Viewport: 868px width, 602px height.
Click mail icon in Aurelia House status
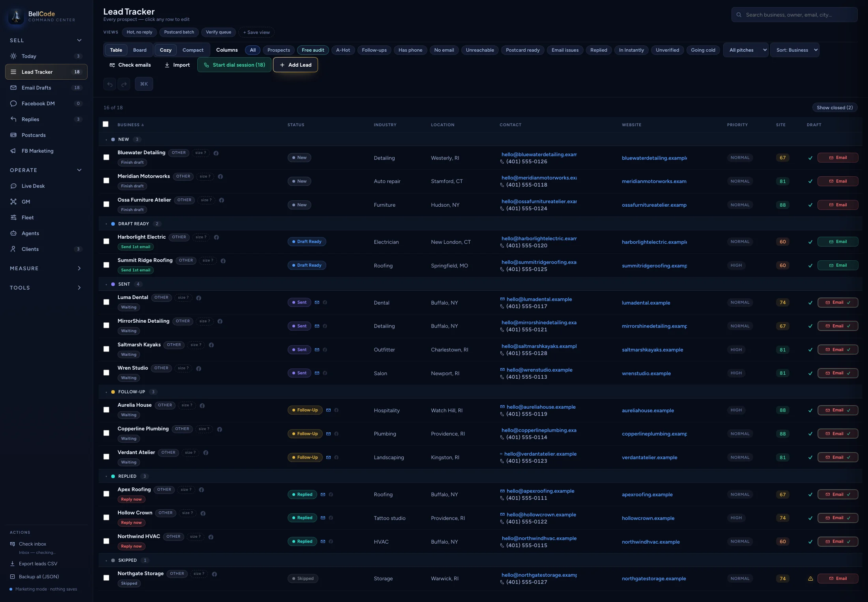(x=328, y=410)
